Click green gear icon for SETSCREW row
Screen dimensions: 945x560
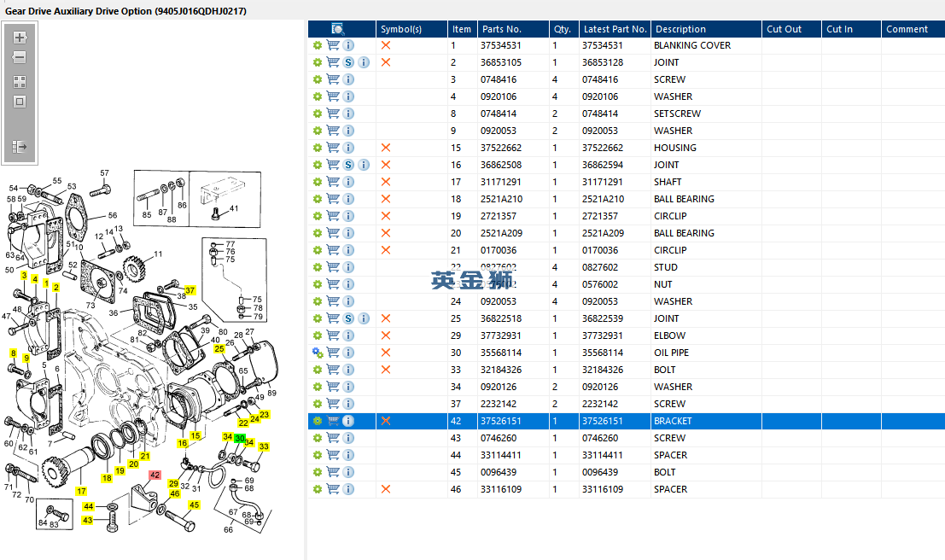pyautogui.click(x=318, y=114)
